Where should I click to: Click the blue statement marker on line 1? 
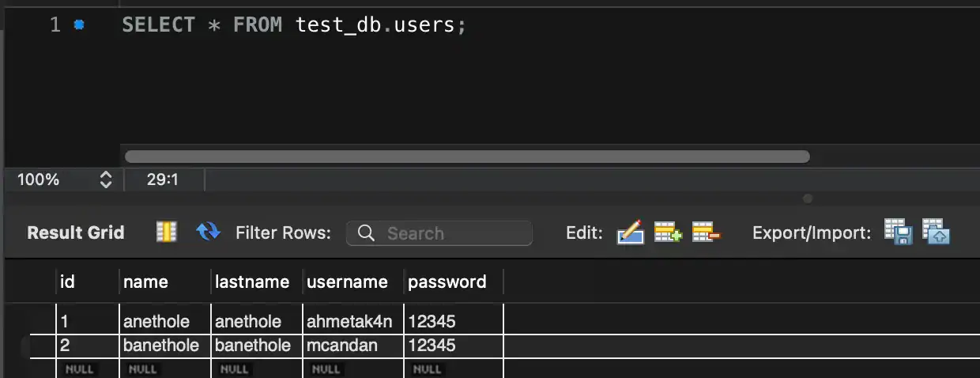[x=78, y=25]
